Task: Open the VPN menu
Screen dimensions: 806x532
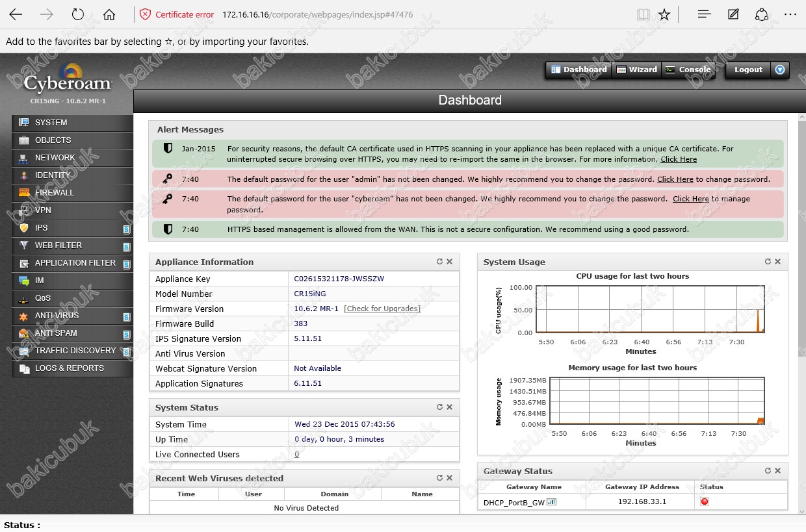Action: click(x=72, y=210)
